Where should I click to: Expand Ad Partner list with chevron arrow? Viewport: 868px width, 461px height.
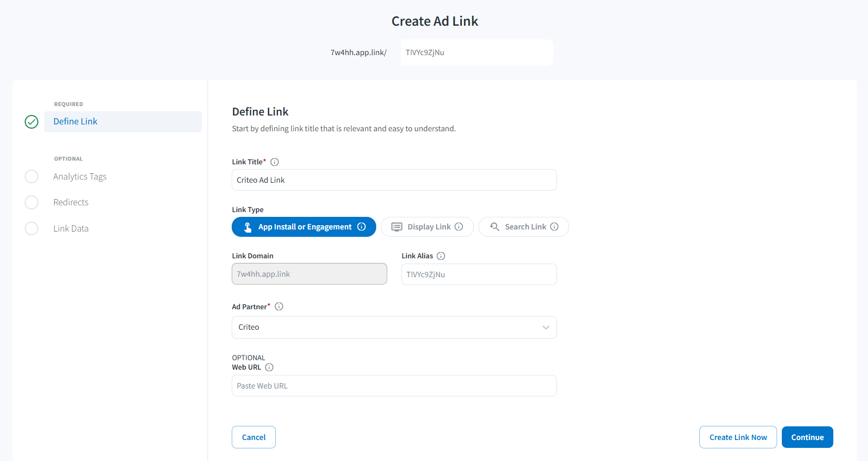[546, 327]
